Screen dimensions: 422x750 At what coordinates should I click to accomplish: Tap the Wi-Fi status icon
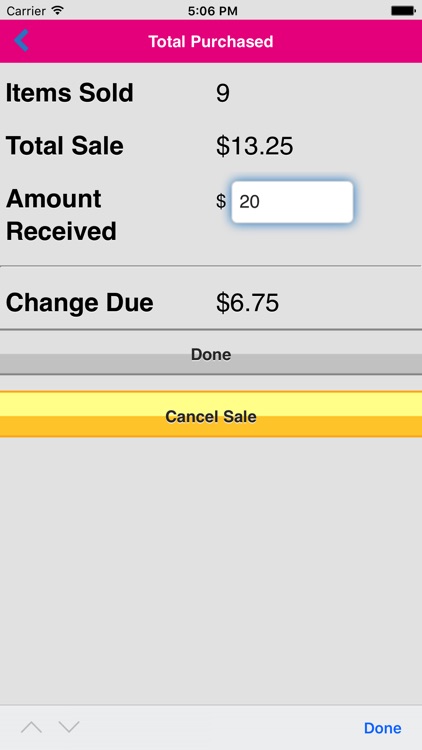[58, 11]
